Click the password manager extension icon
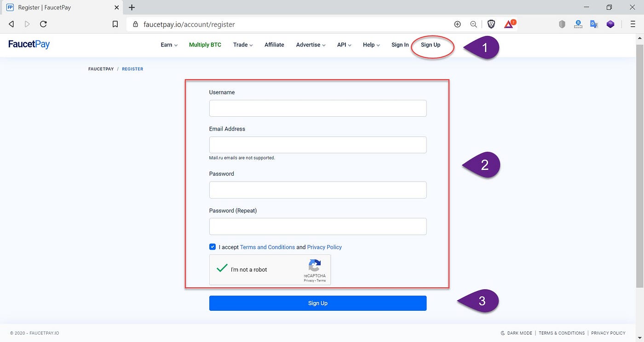Screen dimensions: 644x342 coord(578,24)
